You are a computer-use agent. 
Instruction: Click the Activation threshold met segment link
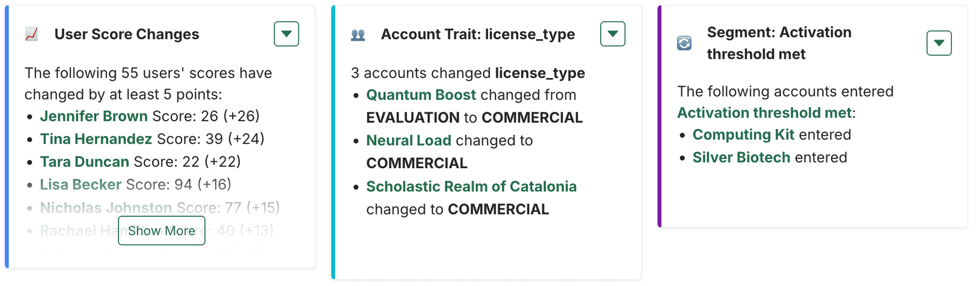pyautogui.click(x=764, y=113)
